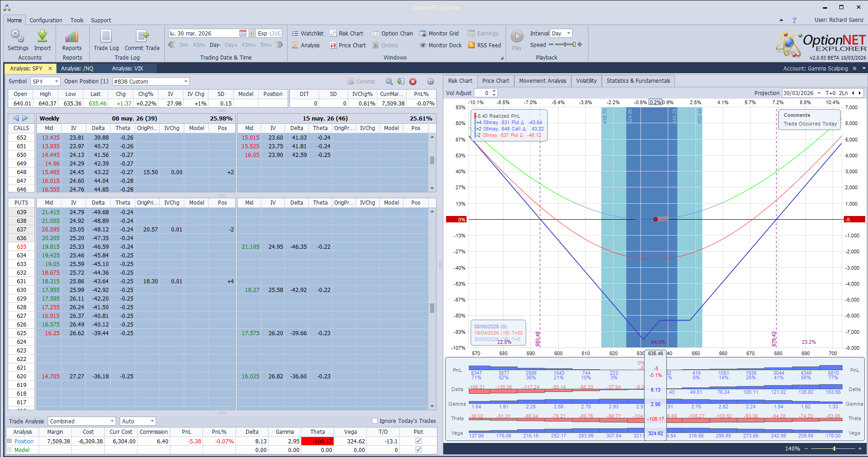This screenshot has height=457, width=868.
Task: Open the Settings gear in Accounts group
Action: [18, 40]
